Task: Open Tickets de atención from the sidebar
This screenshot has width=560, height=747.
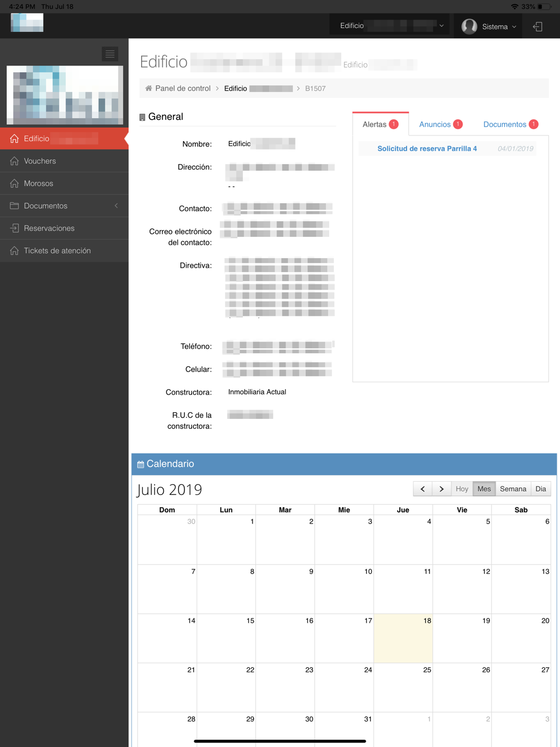Action: [64, 250]
